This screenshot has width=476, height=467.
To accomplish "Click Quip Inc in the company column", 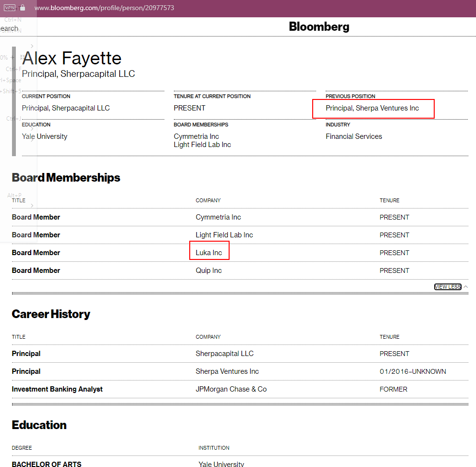I will (208, 270).
